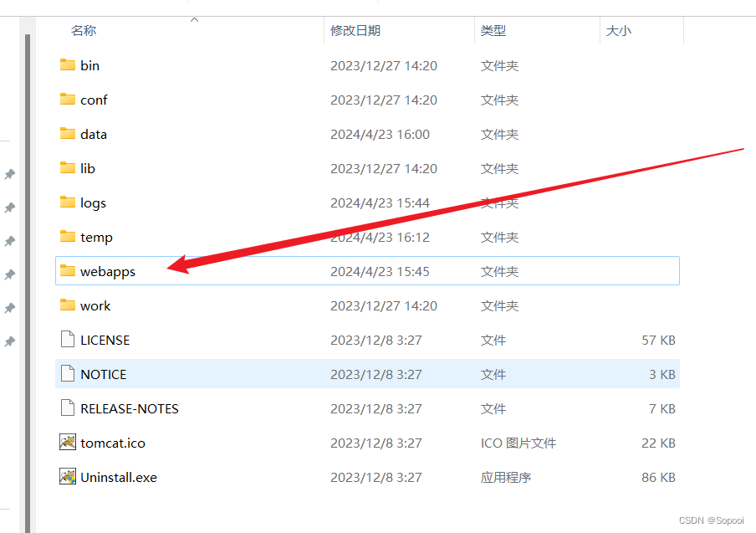The image size is (756, 533).
Task: Open the data folder
Action: click(x=93, y=134)
